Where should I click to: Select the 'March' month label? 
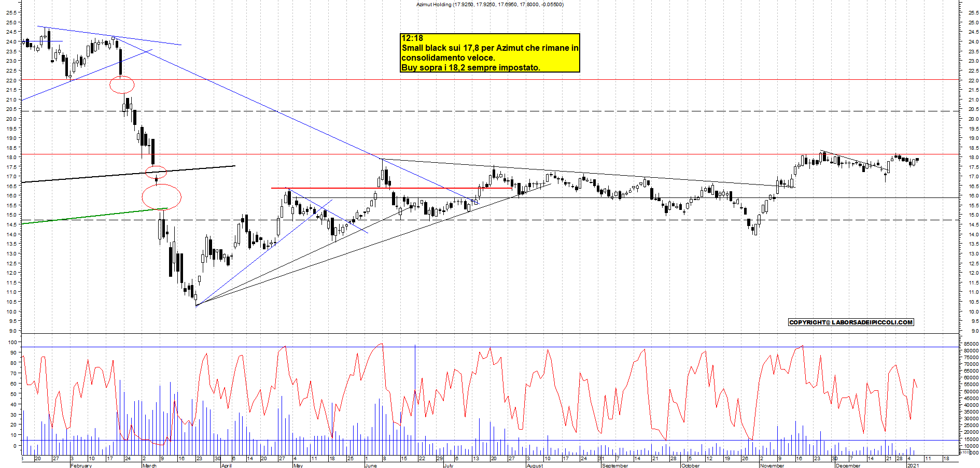(x=149, y=465)
